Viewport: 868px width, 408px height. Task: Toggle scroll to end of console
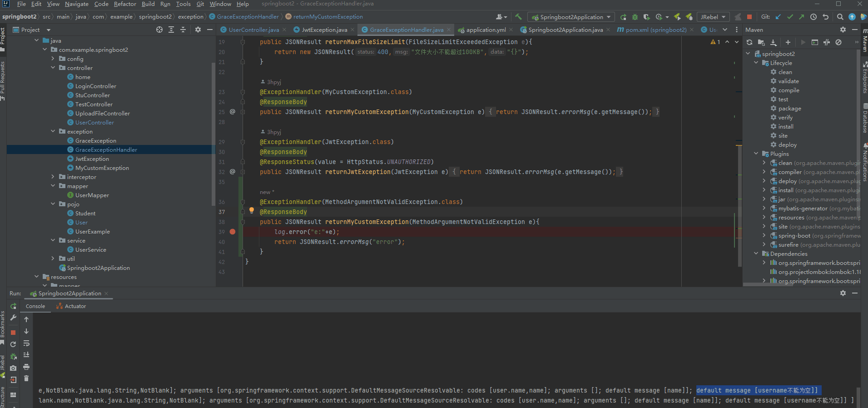pyautogui.click(x=26, y=355)
